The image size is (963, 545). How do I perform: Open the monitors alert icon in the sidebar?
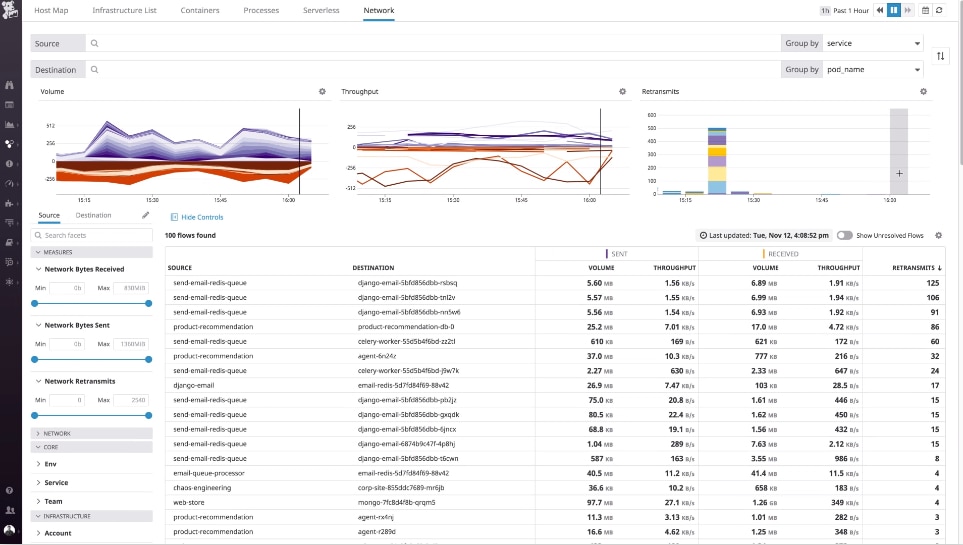coord(9,163)
